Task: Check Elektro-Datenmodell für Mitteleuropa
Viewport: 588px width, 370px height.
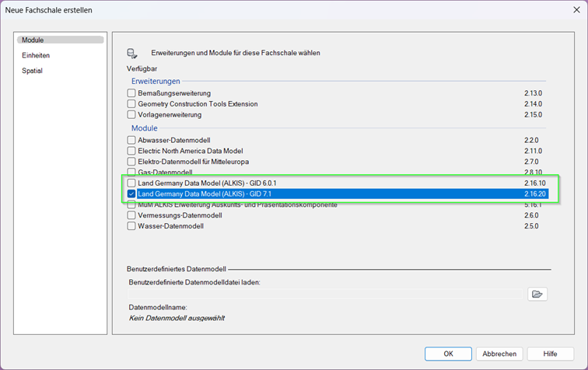Action: (x=131, y=162)
